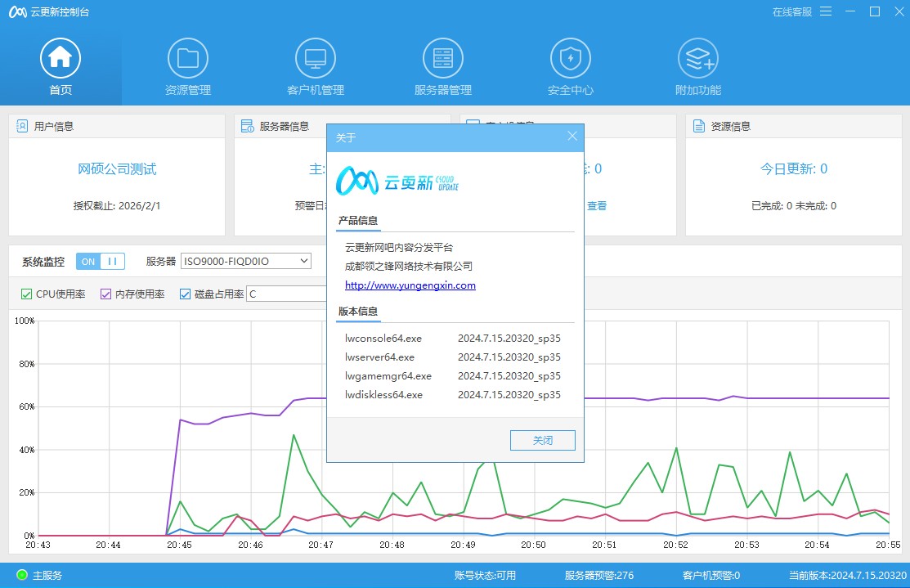Click the 云更新 logo in the About dialog
Viewport: 910px width, 588px height.
(397, 181)
